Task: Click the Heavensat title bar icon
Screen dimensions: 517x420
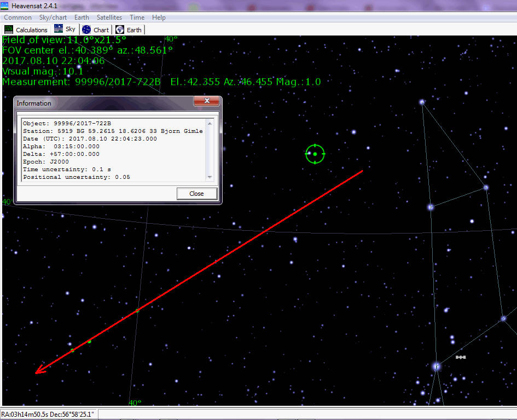Action: point(5,6)
